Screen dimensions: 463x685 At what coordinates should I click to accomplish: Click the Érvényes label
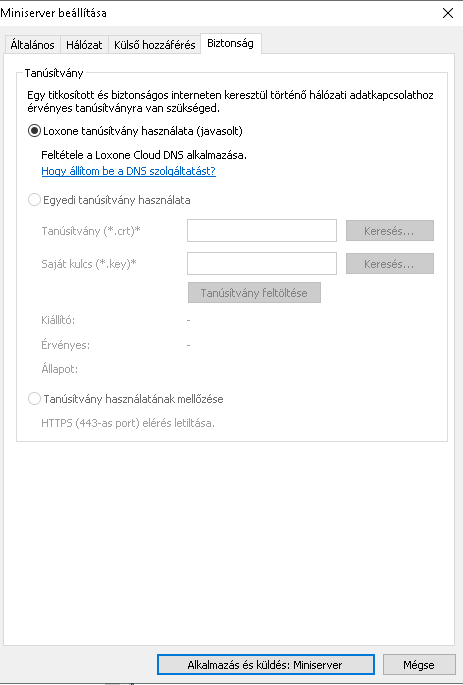coord(66,345)
